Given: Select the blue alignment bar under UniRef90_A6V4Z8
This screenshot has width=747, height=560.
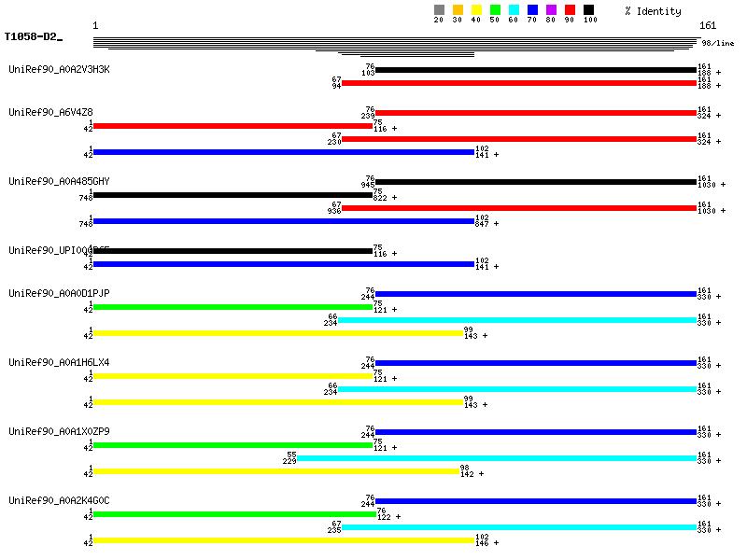Looking at the screenshot, I should point(284,152).
